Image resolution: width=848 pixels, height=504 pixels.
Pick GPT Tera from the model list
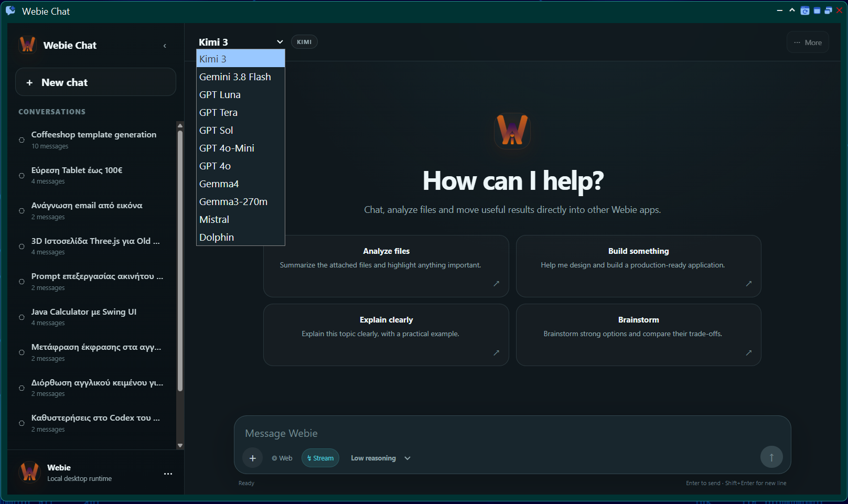(x=241, y=112)
